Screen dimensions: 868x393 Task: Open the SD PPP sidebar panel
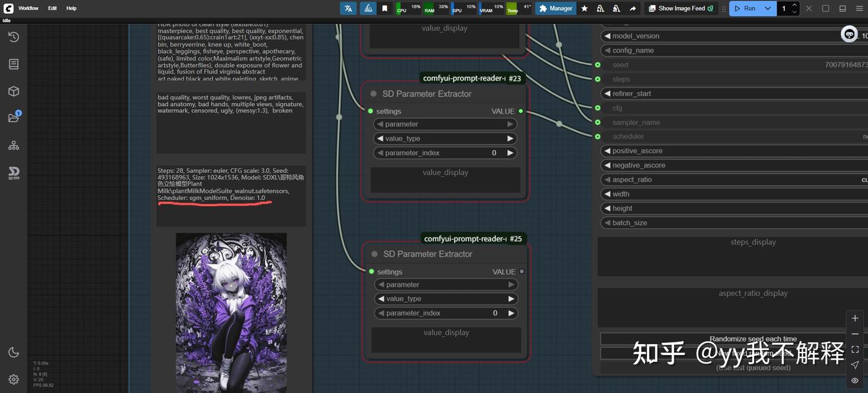[13, 174]
